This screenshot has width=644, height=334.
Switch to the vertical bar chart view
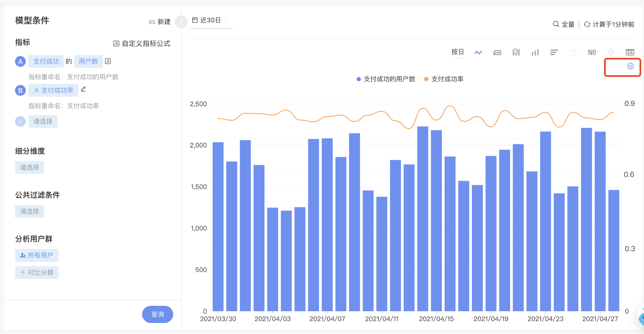click(535, 52)
